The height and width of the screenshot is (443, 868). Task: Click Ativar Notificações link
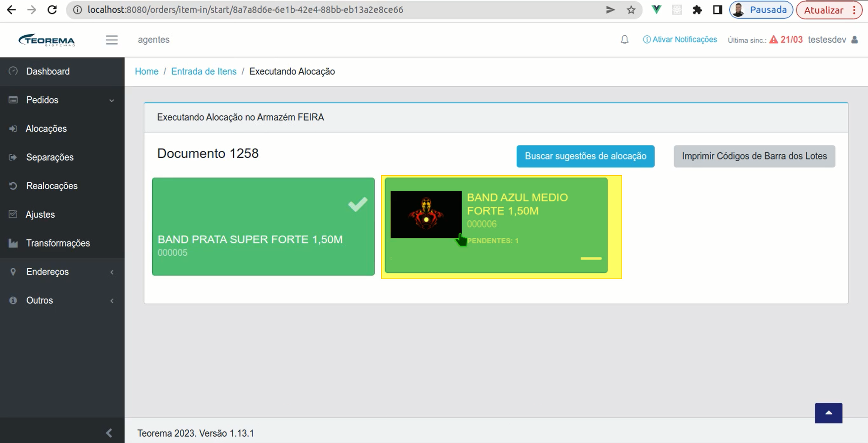pos(680,40)
